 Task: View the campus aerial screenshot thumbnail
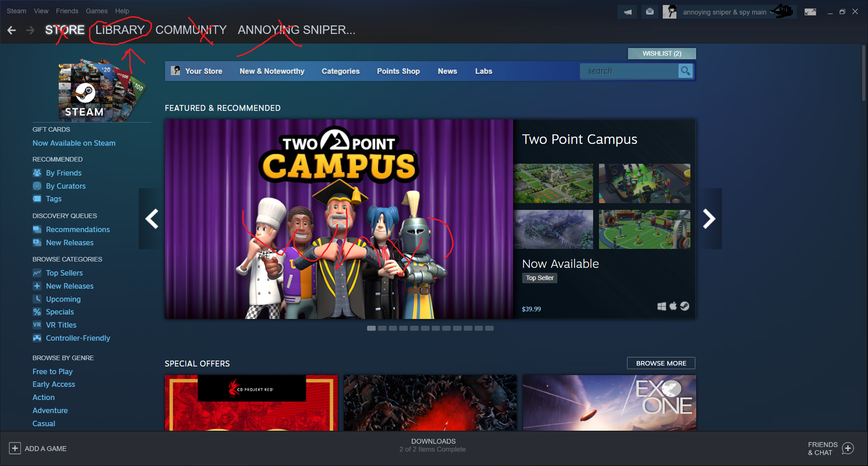point(553,183)
